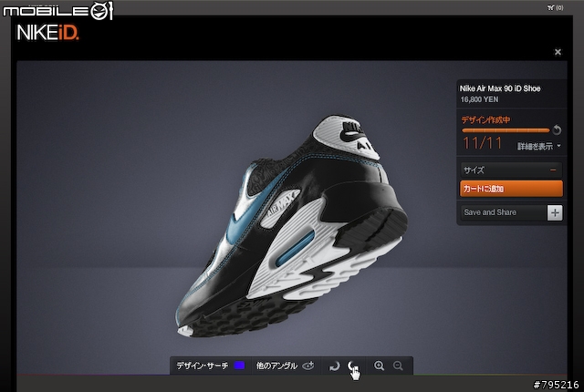Image resolution: width=584 pixels, height=392 pixels.
Task: Zoom in on the shoe
Action: coord(379,366)
